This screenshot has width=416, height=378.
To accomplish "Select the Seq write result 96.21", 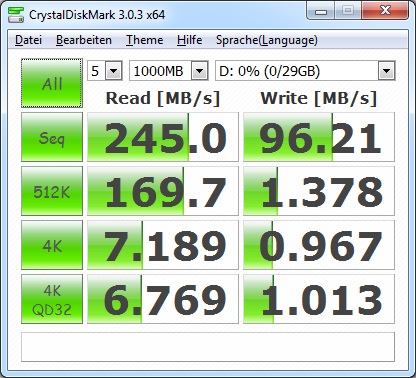I will 319,137.
